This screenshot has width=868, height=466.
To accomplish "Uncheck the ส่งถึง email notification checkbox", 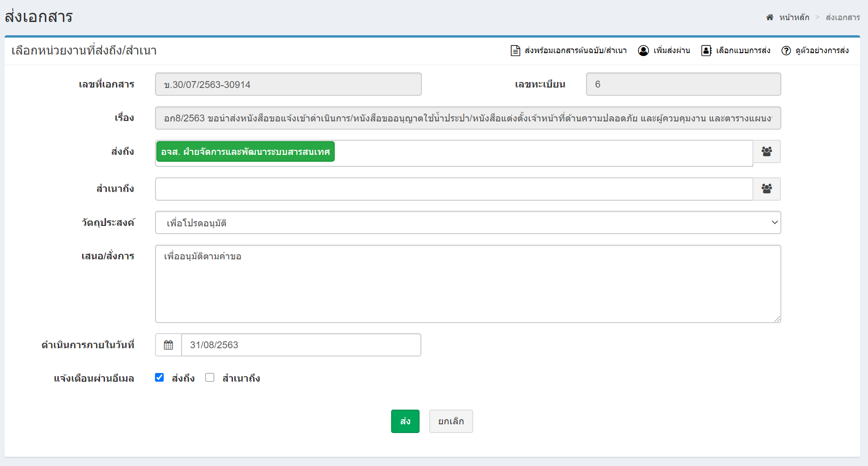I will pos(160,378).
